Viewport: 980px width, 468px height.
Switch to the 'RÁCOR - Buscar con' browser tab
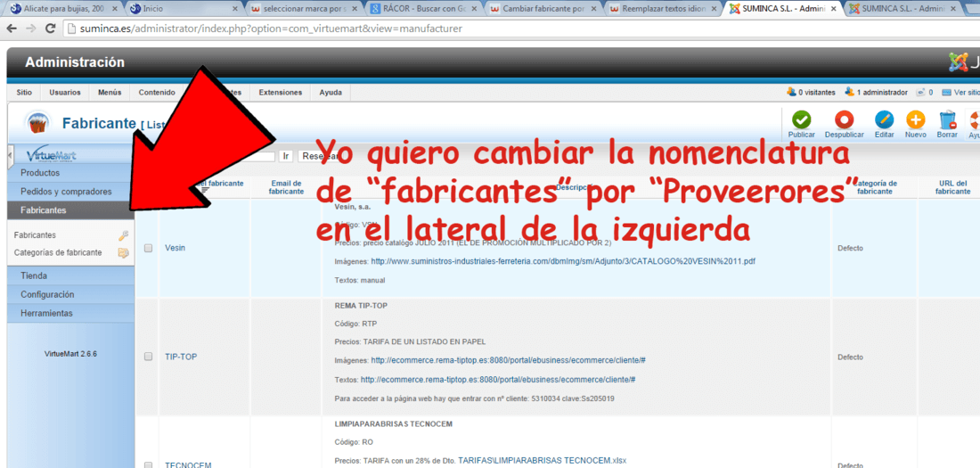(x=422, y=10)
